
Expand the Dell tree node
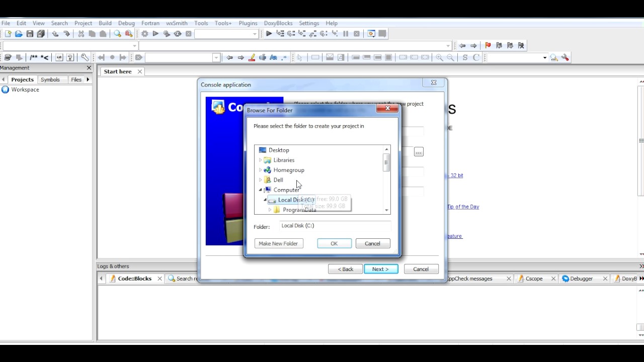(x=261, y=180)
